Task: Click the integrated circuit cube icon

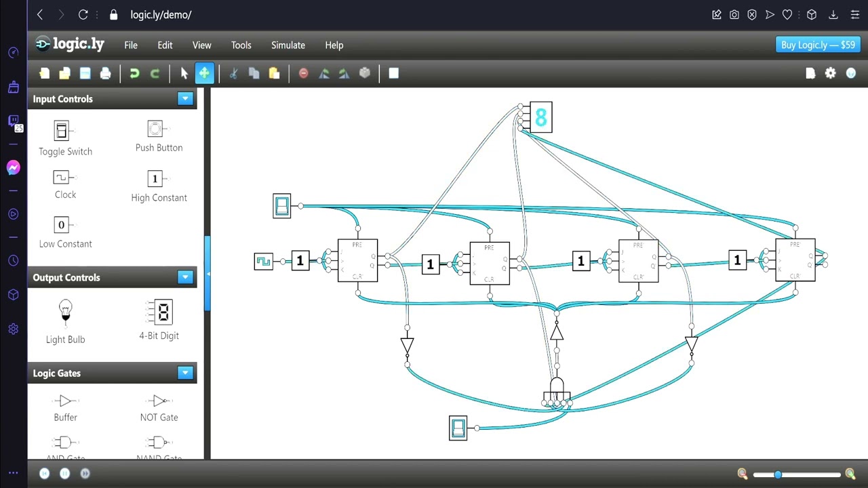Action: point(365,73)
